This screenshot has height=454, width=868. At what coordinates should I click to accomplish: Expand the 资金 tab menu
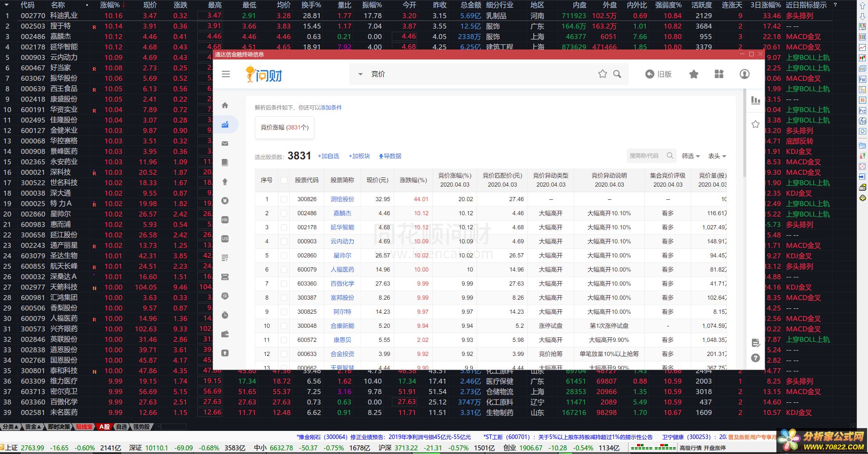tap(33, 427)
